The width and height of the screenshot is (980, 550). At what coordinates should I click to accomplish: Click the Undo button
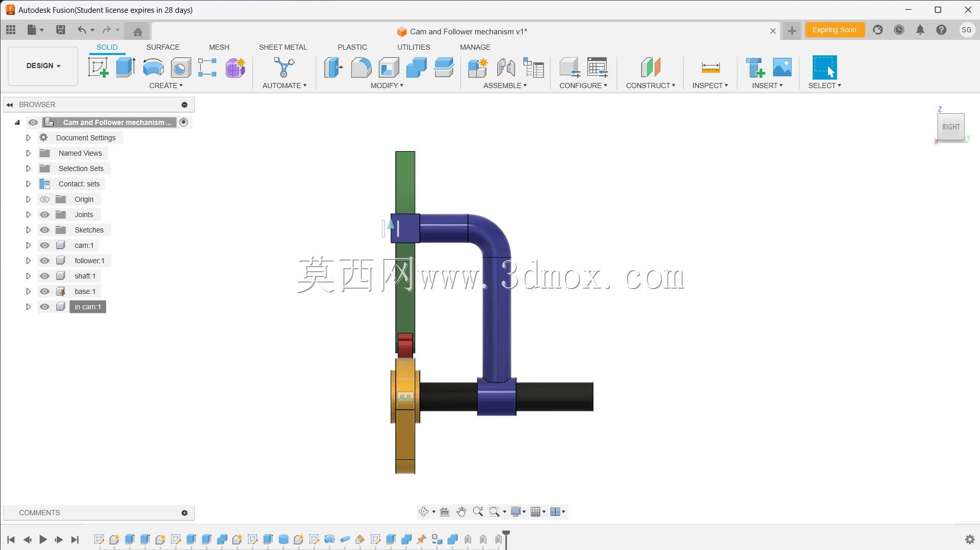(82, 30)
